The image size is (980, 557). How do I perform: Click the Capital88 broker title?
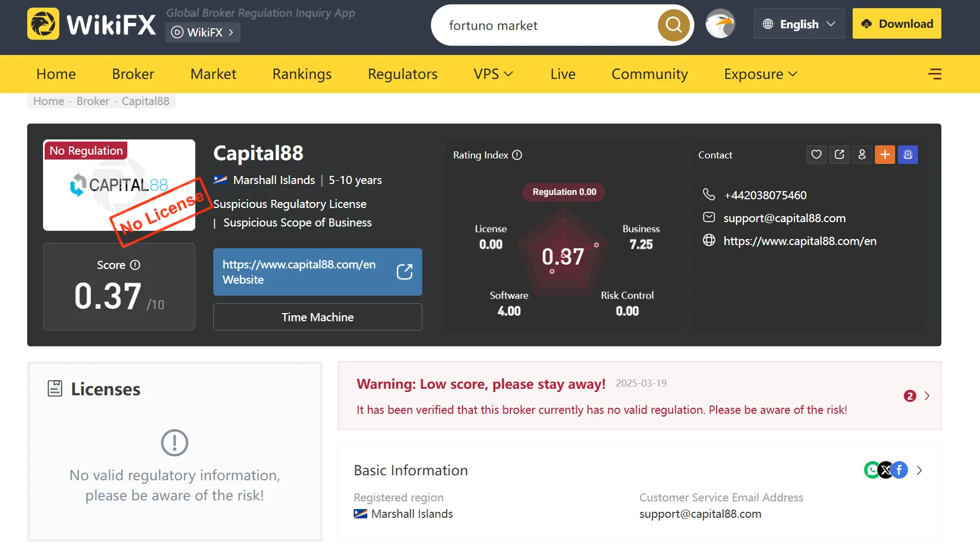[258, 154]
